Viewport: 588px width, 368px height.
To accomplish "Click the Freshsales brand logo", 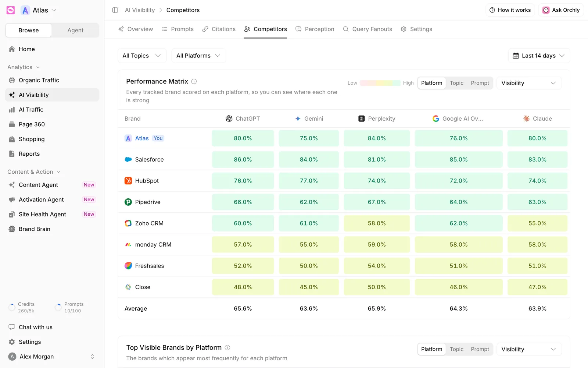I will 128,266.
